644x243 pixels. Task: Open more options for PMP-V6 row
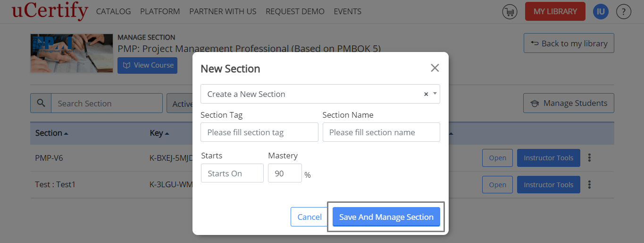[x=589, y=158]
